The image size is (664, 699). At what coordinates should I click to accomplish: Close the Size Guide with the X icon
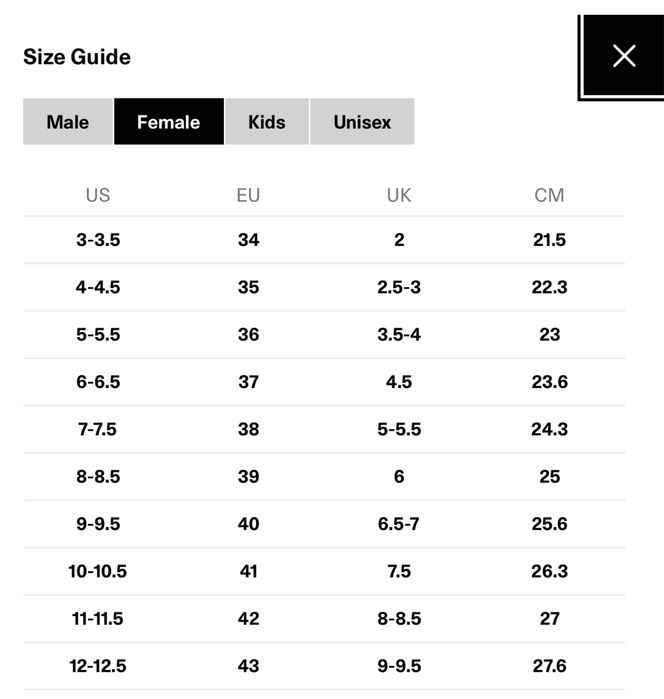pos(624,56)
